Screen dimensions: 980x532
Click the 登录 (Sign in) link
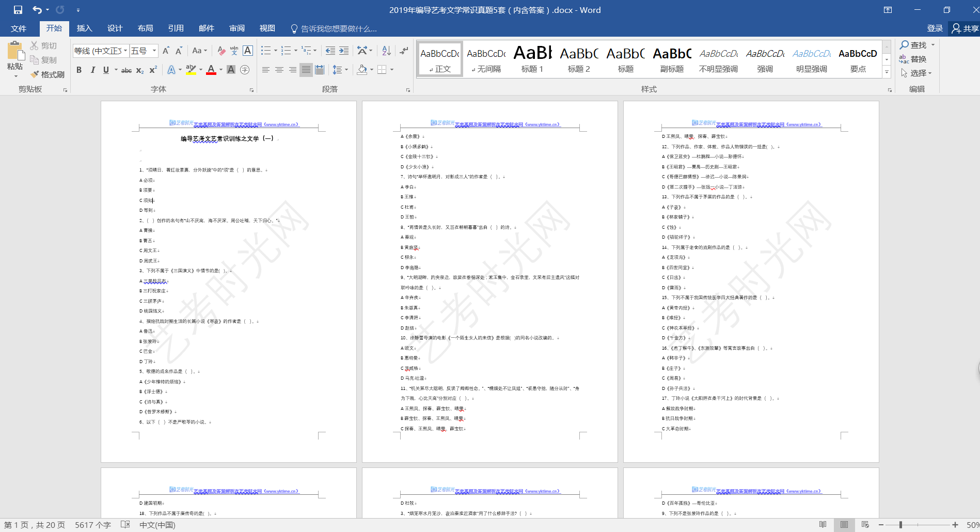(935, 28)
